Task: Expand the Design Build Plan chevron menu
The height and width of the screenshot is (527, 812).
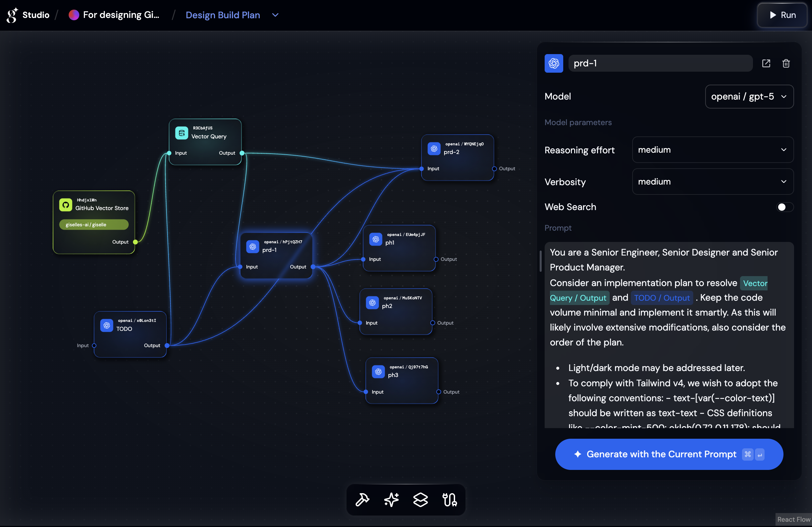Action: point(275,15)
